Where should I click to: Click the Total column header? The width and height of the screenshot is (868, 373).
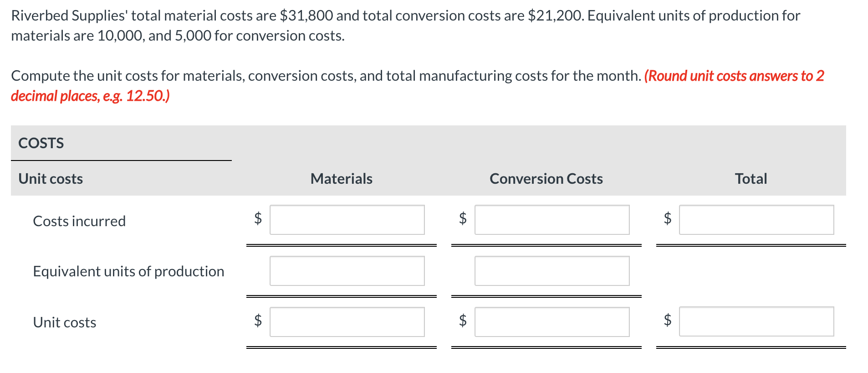751,179
